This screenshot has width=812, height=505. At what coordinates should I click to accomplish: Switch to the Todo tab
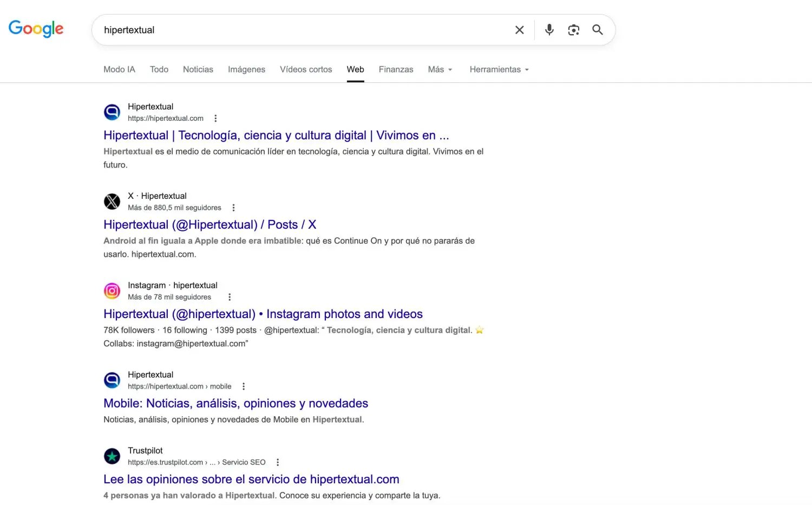click(x=159, y=69)
